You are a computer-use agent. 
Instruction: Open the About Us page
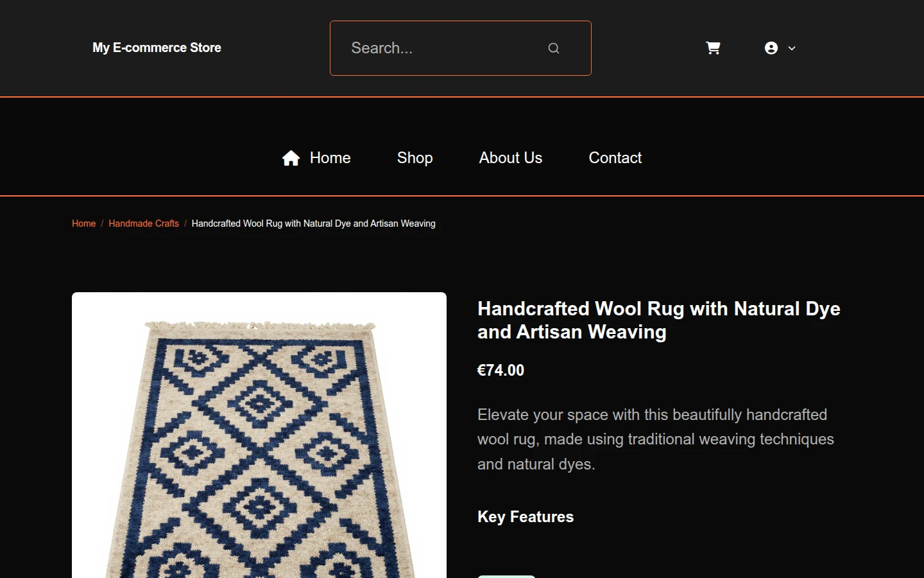[511, 158]
